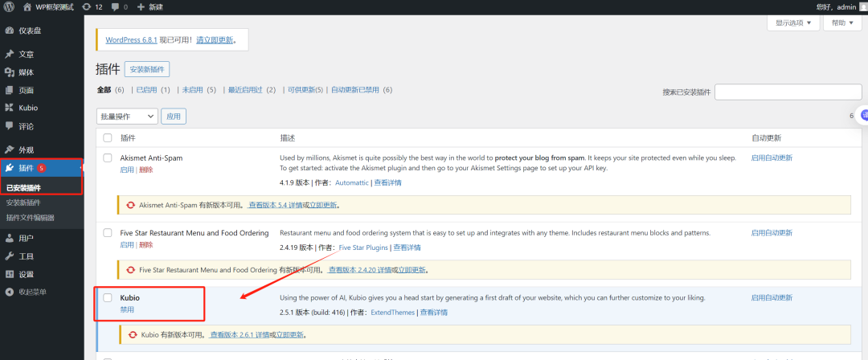This screenshot has width=868, height=360.
Task: Click 查看版本 2.4.20 详情 link
Action: click(360, 270)
